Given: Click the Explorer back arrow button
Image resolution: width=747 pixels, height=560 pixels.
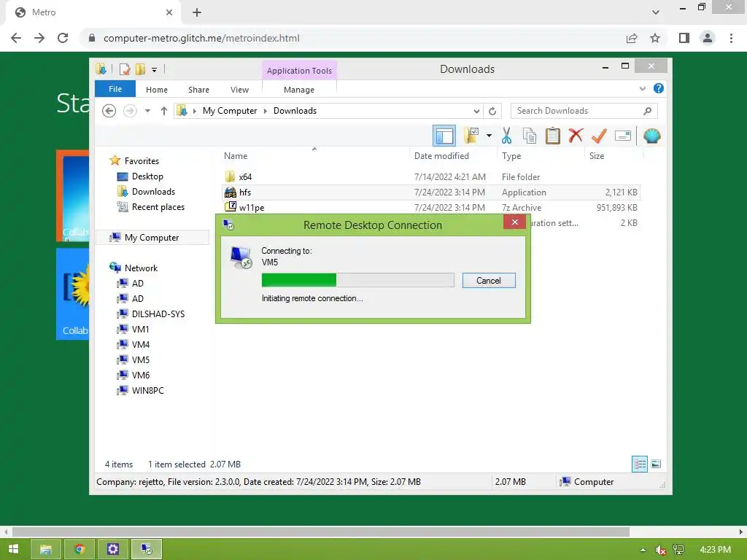Looking at the screenshot, I should (109, 111).
